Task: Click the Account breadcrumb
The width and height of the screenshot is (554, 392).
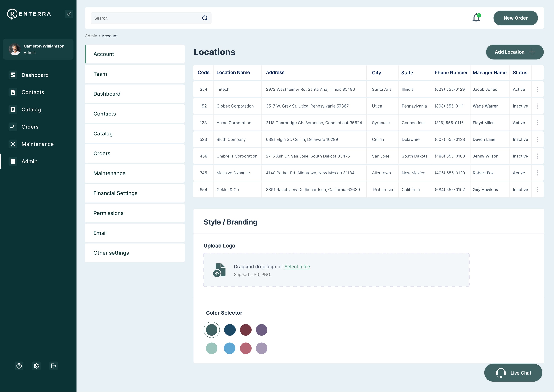Action: tap(110, 36)
